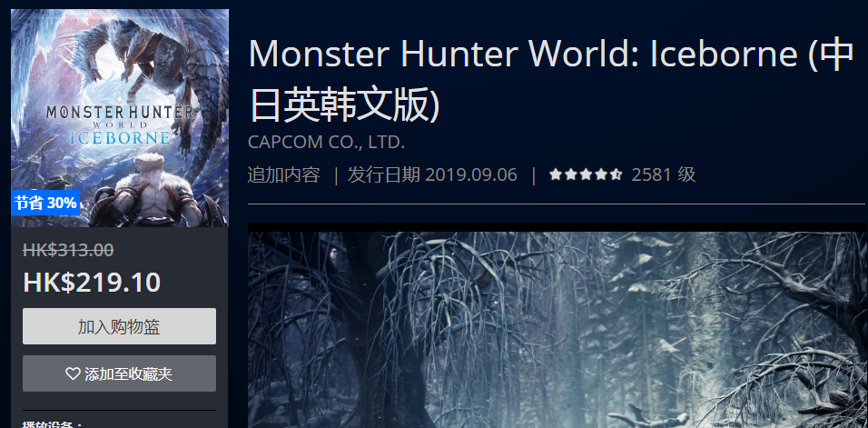Click the heart icon beside 添加至收藏夹
This screenshot has height=428, width=868.
point(73,373)
